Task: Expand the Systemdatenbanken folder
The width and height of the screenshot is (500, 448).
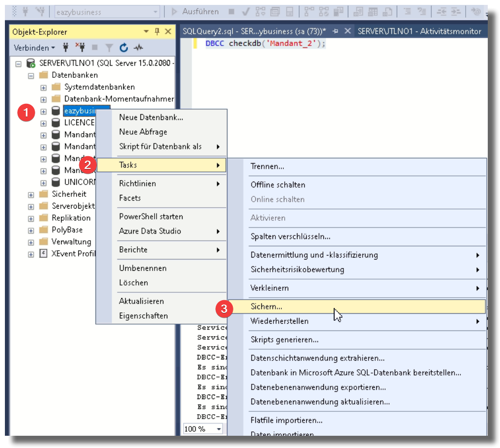Action: 44,87
